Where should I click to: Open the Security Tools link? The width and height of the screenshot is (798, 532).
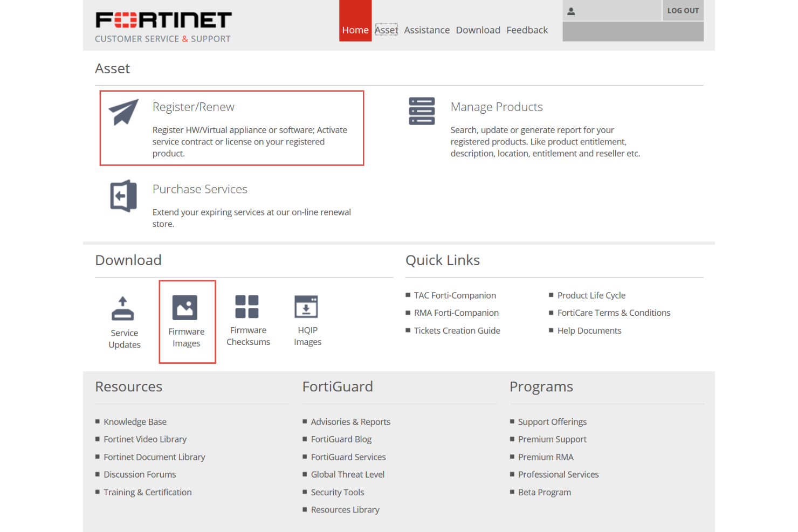[338, 492]
